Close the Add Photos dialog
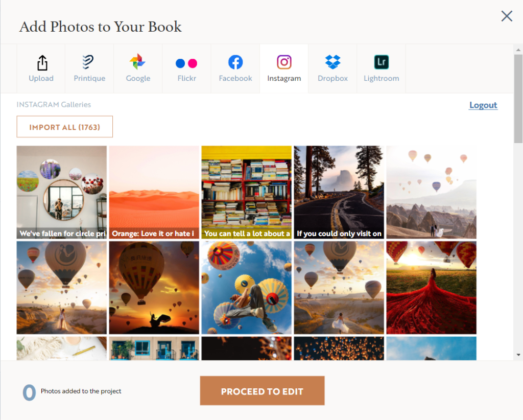The width and height of the screenshot is (523, 420). (507, 16)
